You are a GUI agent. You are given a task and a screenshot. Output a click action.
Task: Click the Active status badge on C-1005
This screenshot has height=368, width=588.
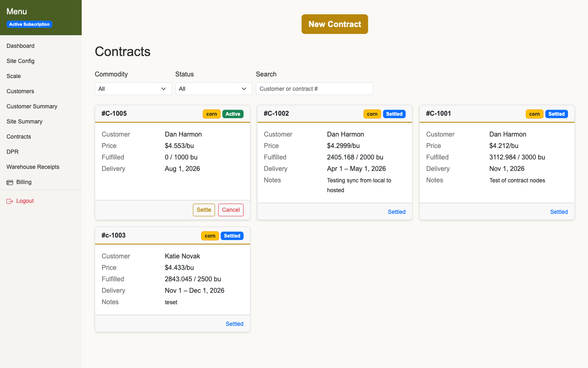tap(233, 114)
